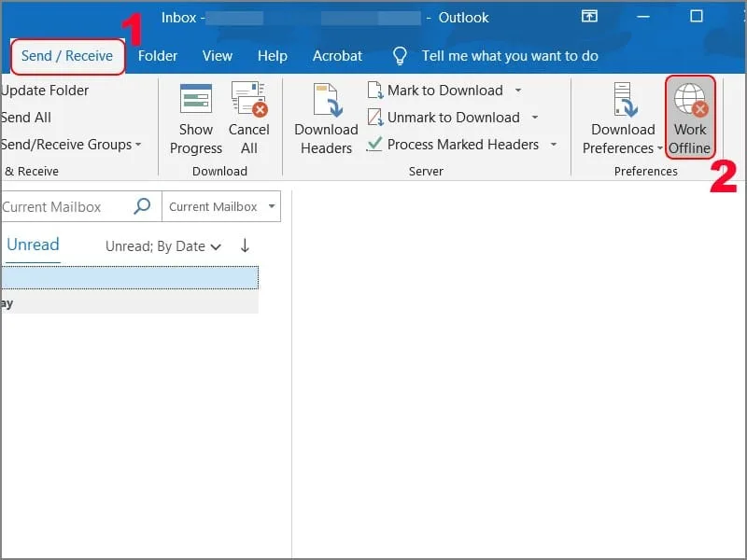Click Process Marked Headers checkmark icon
This screenshot has height=560, width=747.
(375, 145)
